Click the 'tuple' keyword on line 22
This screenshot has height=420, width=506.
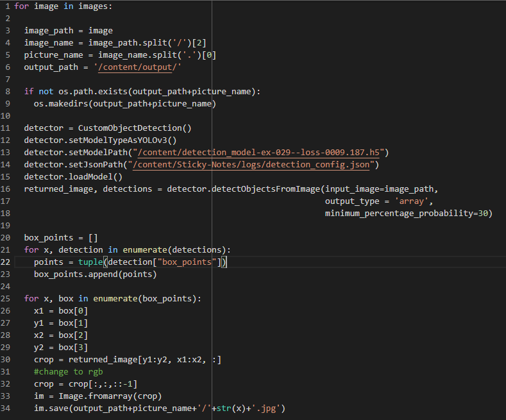point(90,262)
